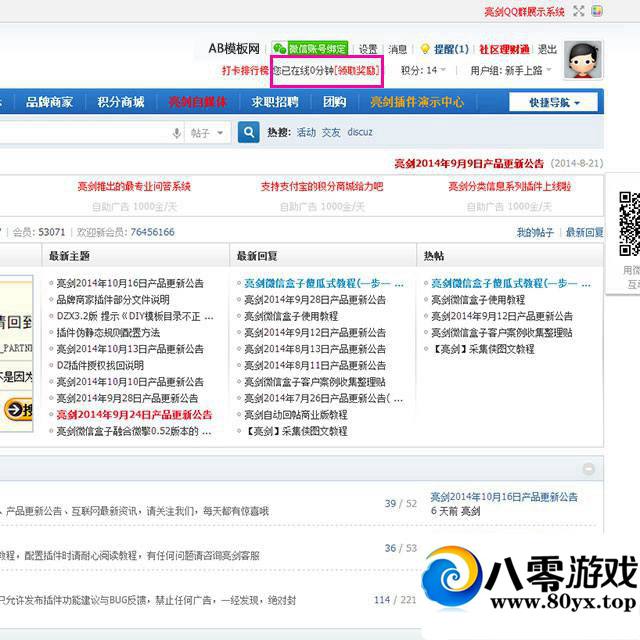This screenshot has height=640, width=640.
Task: Expand the 积分: 14 points dropdown
Action: click(x=424, y=71)
